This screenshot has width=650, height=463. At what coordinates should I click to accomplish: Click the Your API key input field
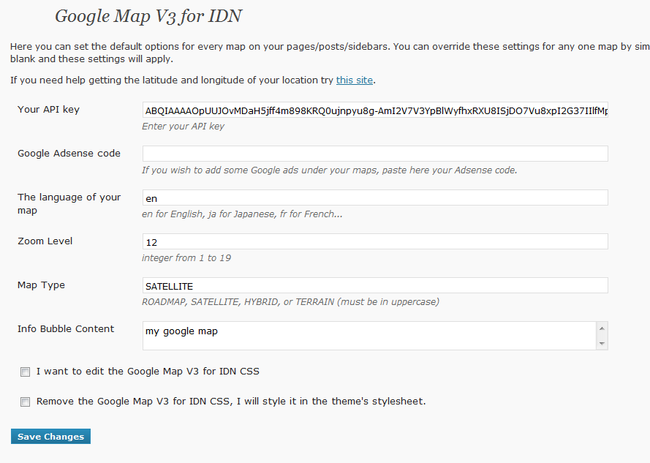pyautogui.click(x=375, y=110)
